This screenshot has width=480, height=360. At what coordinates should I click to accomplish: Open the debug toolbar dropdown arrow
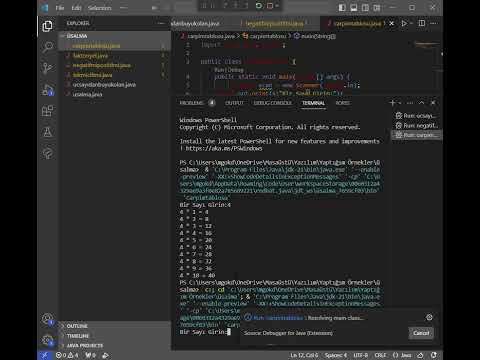click(277, 6)
